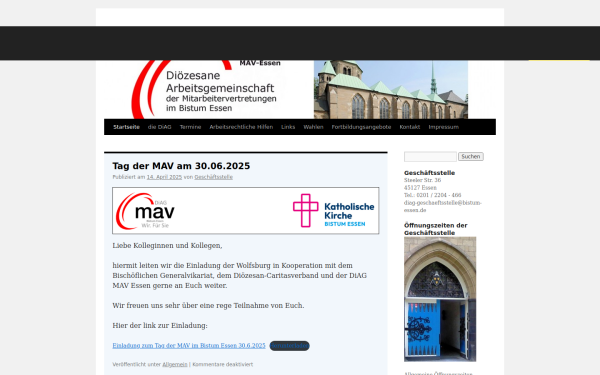Open Fortbildungsangebote in the navigation bar
This screenshot has height=375, width=600.
(361, 127)
